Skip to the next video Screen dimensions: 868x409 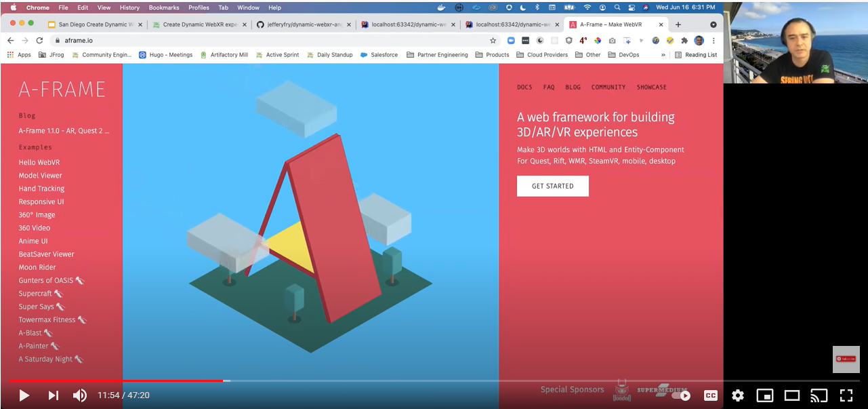[53, 395]
